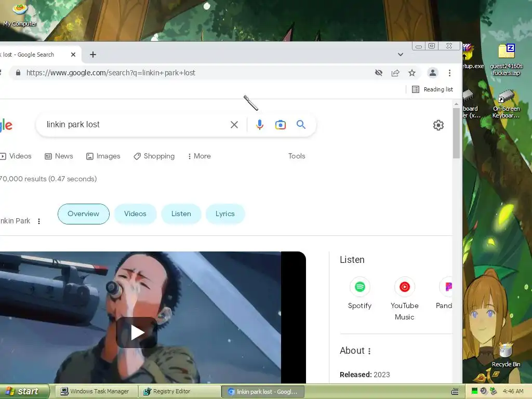This screenshot has width=532, height=399.
Task: Open the Reading list panel
Action: tap(432, 89)
